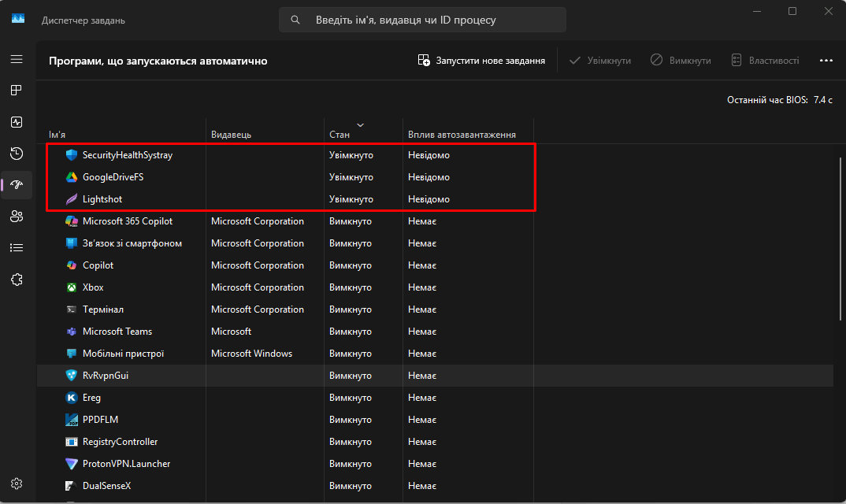The width and height of the screenshot is (846, 504).
Task: Click the DualSenseX icon
Action: tap(71, 486)
